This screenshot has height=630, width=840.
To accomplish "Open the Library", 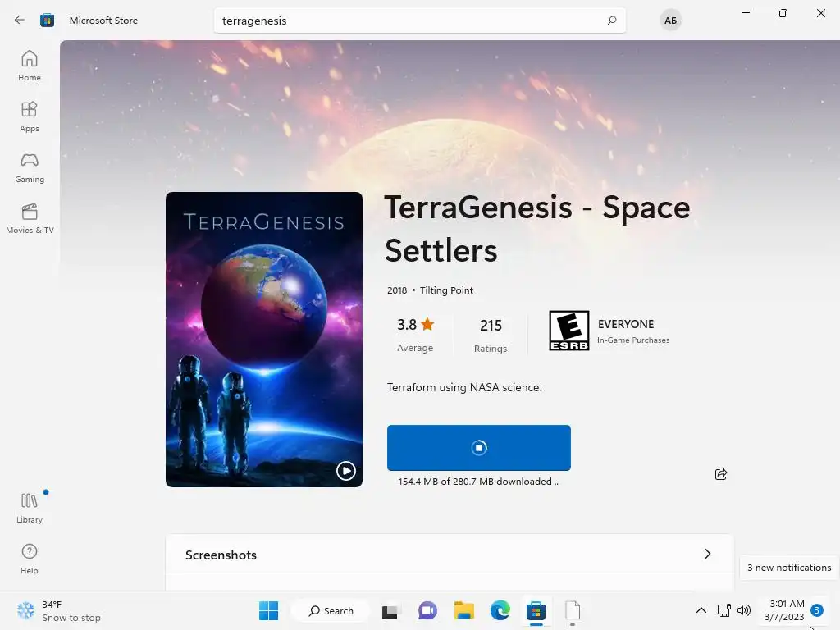I will (30, 508).
